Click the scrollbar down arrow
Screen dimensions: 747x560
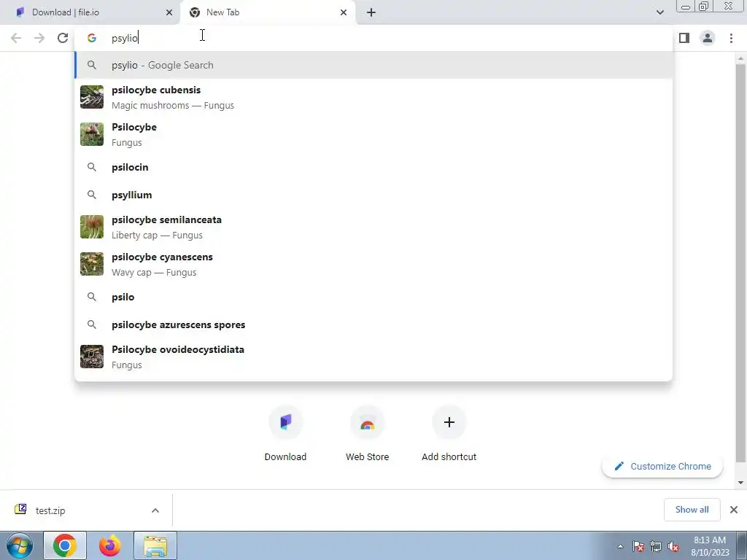[740, 483]
